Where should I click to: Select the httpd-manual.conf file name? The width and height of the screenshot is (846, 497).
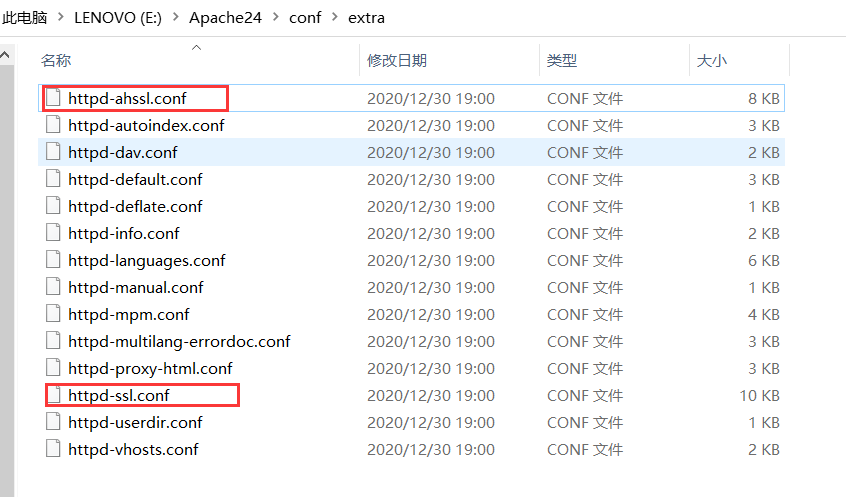pos(136,287)
